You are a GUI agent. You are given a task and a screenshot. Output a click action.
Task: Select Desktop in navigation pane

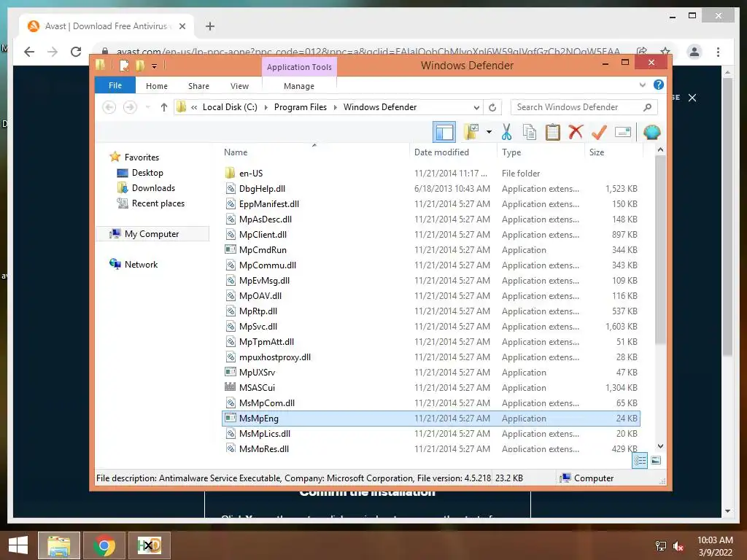point(147,172)
